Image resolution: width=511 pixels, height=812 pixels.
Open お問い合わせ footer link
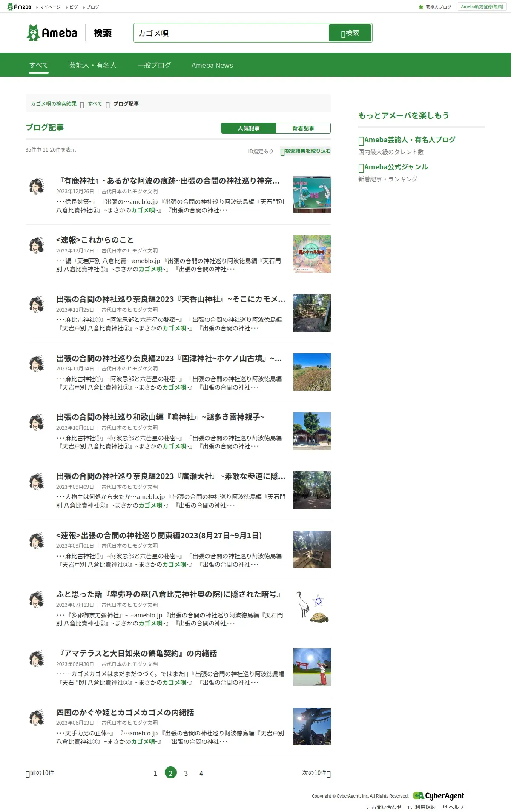click(383, 807)
